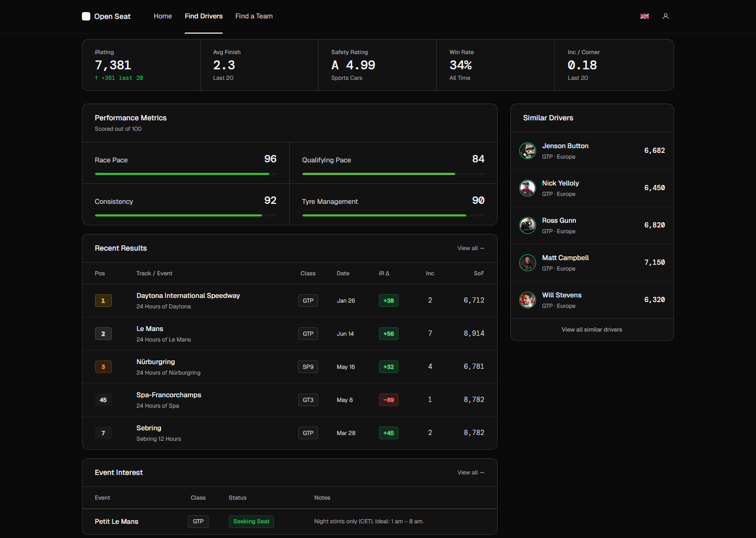Open the Home menu item
The image size is (756, 538).
coord(163,16)
